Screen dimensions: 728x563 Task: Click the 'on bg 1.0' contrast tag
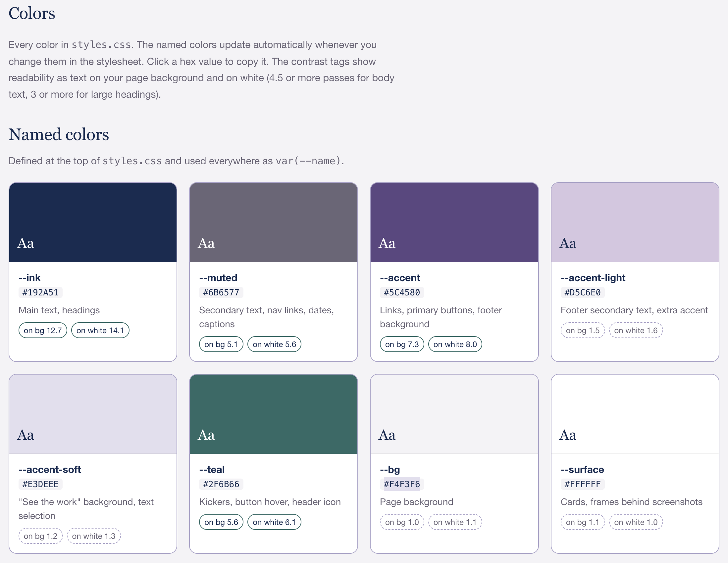(402, 522)
